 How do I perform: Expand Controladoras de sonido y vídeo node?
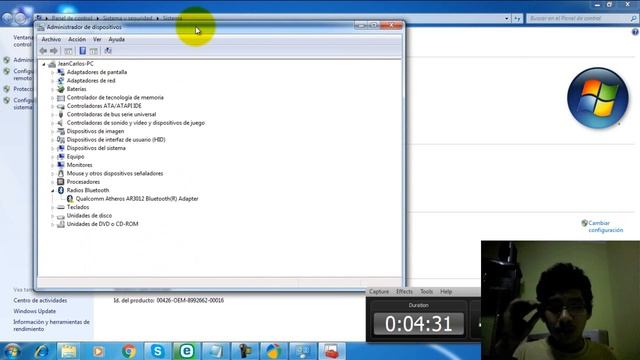click(53, 123)
